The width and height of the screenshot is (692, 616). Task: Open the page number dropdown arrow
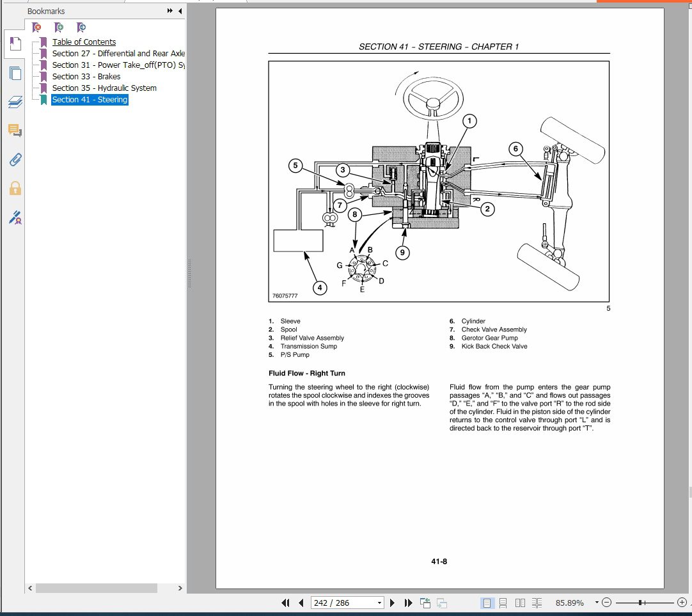coord(379,603)
